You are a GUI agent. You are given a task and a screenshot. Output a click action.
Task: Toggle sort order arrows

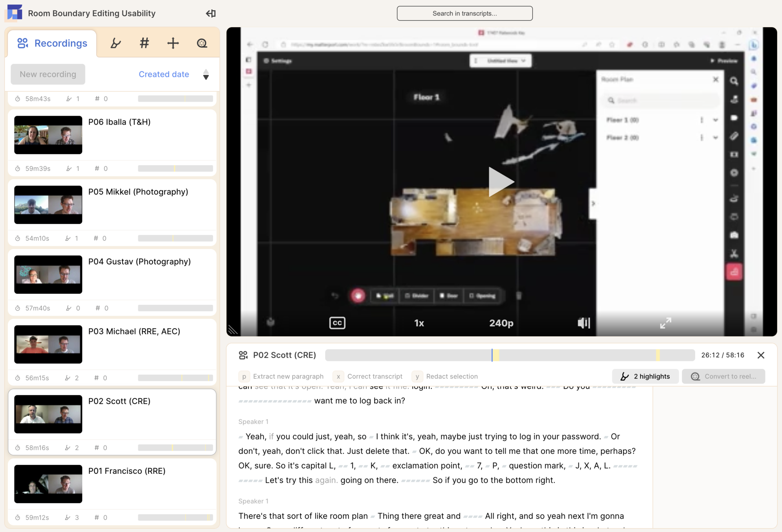coord(206,74)
